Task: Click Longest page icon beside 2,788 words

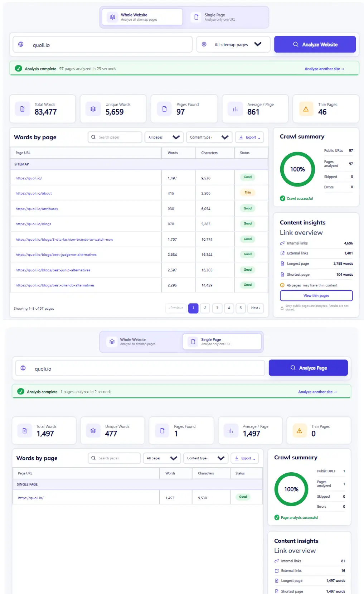Action: point(282,264)
